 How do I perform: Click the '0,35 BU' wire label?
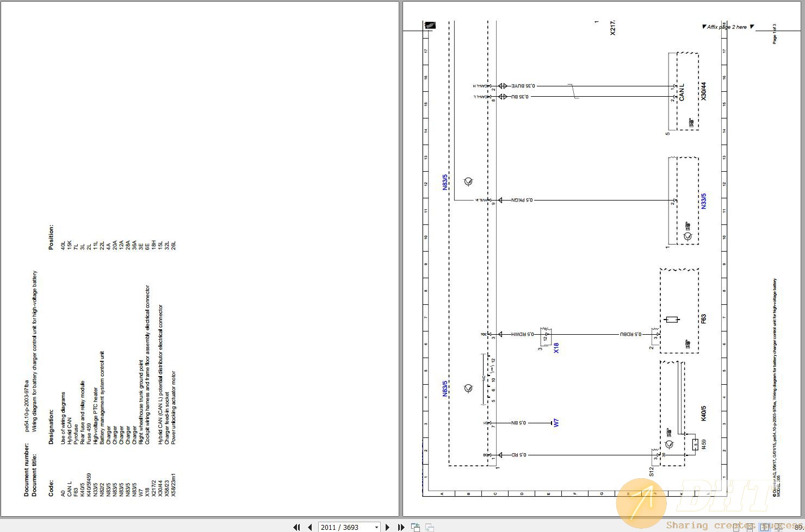coord(520,97)
